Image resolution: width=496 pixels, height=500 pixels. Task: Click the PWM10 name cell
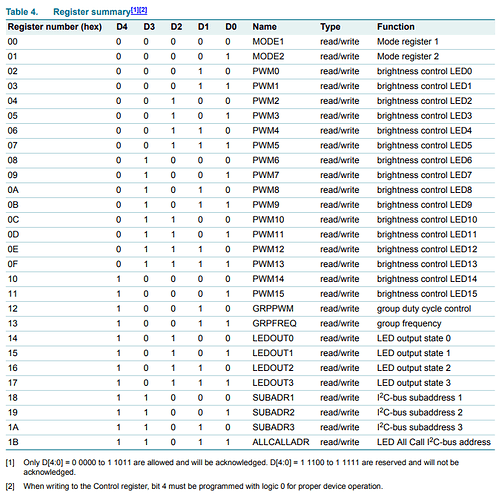[x=268, y=220]
